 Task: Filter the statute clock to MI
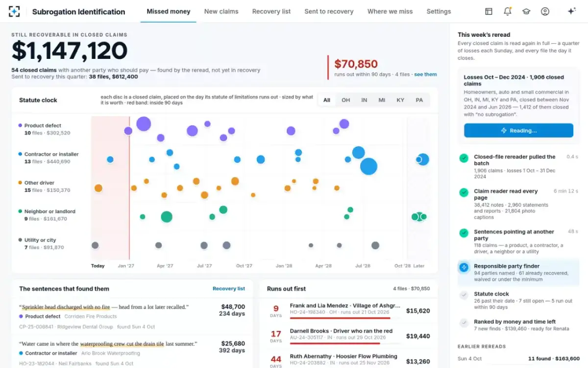382,100
